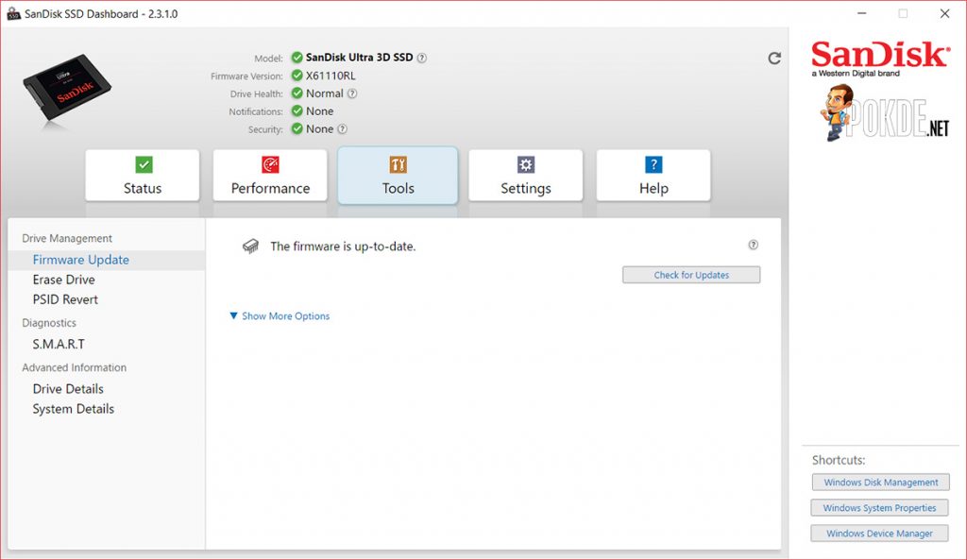The height and width of the screenshot is (560, 967).
Task: Click the SanDisk SSD drive image
Action: point(67,90)
